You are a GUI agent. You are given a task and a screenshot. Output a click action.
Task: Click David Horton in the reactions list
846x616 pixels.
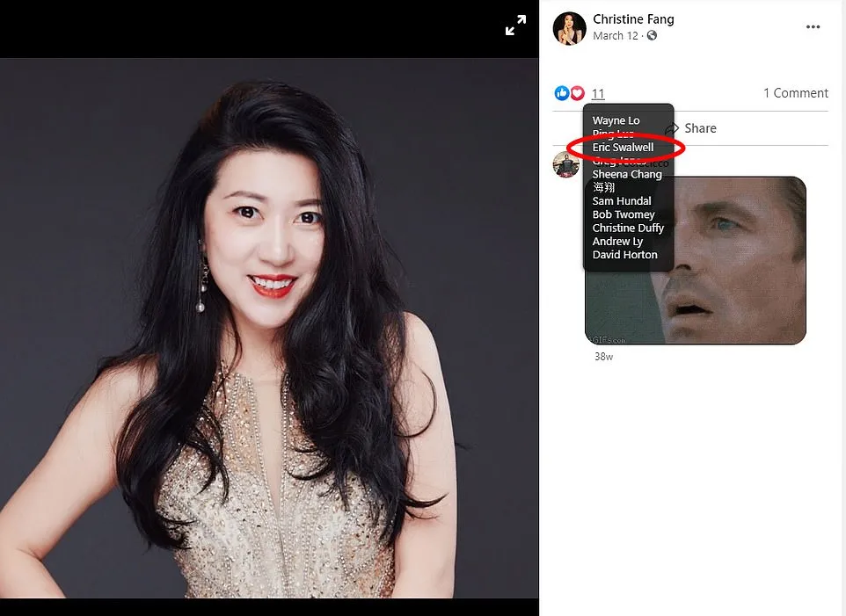click(x=624, y=255)
